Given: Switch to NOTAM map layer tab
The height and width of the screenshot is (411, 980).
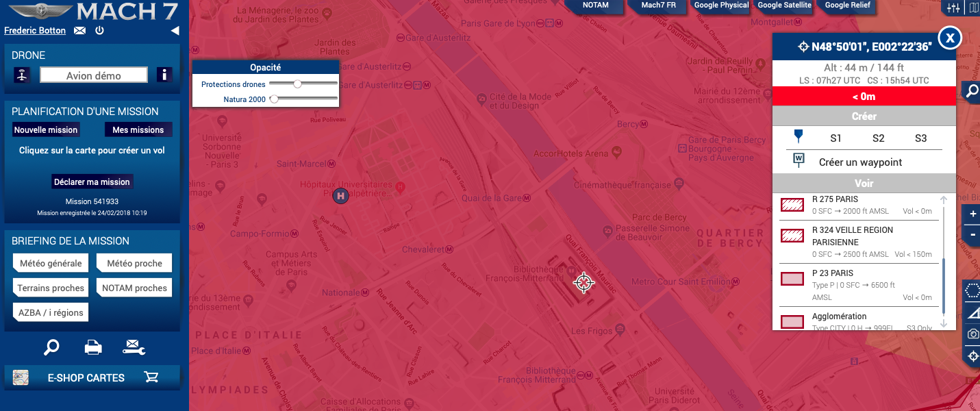Looking at the screenshot, I should 595,5.
